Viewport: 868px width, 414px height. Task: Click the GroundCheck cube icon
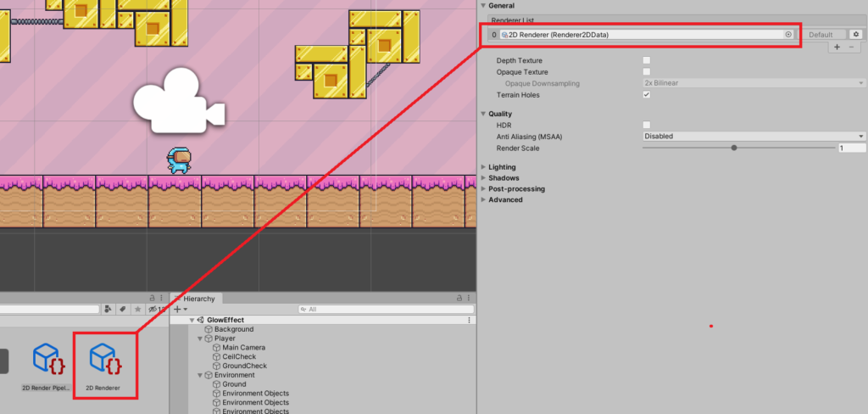[x=218, y=366]
